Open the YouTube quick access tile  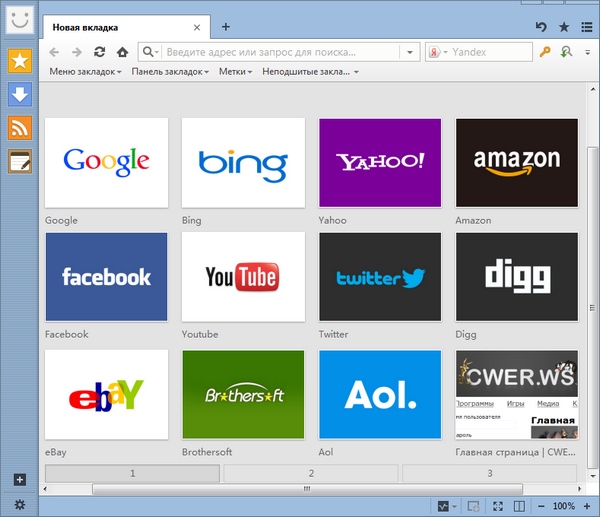pos(243,277)
